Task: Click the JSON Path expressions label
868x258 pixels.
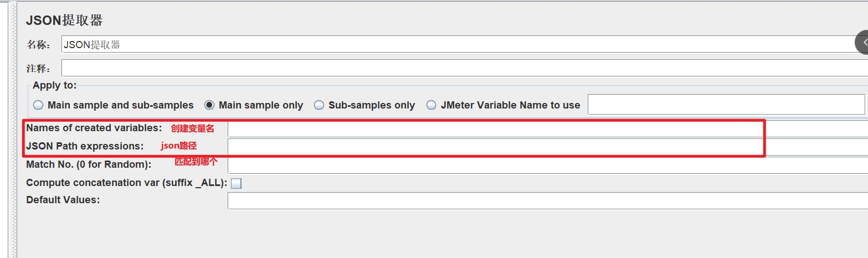Action: (85, 146)
